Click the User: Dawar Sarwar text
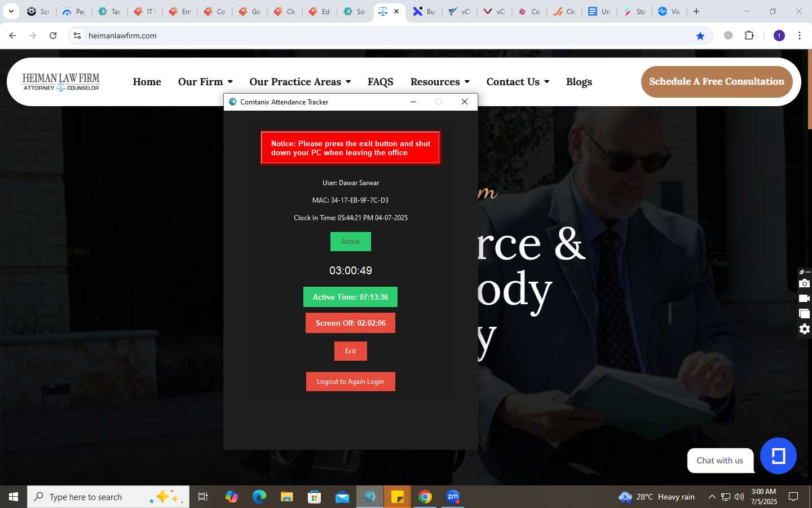812x508 pixels. click(x=350, y=183)
